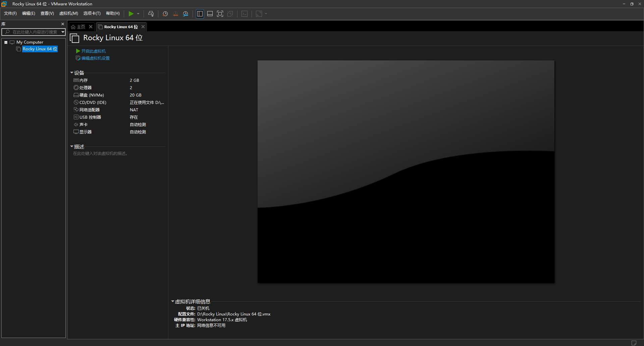This screenshot has height=346, width=644.
Task: Collapse the 虚拟机详细信息 section
Action: pyautogui.click(x=173, y=301)
